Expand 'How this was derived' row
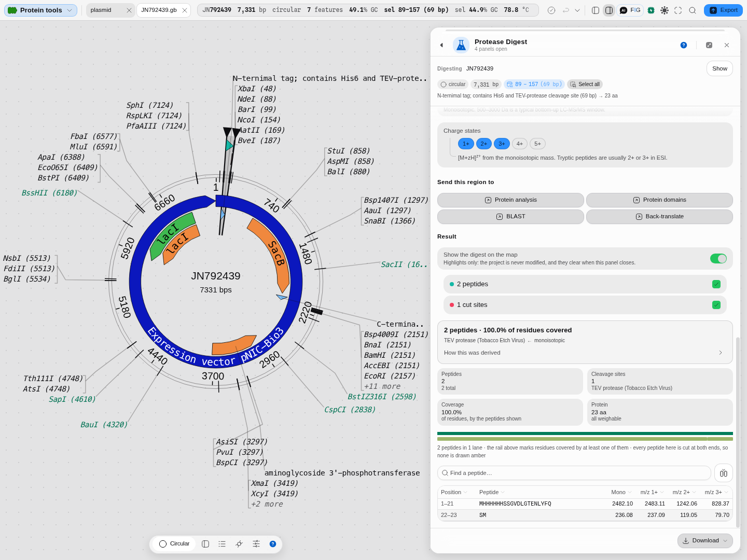Viewport: 747px width, 560px height. (x=585, y=353)
